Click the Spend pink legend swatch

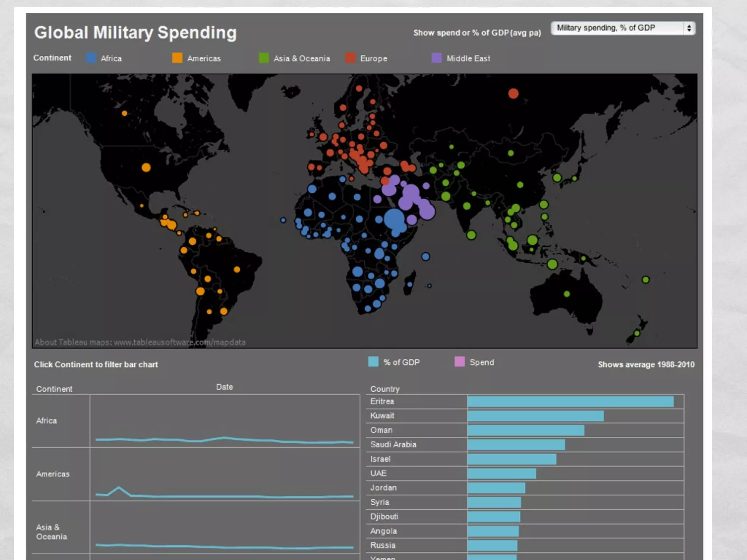[x=460, y=362]
